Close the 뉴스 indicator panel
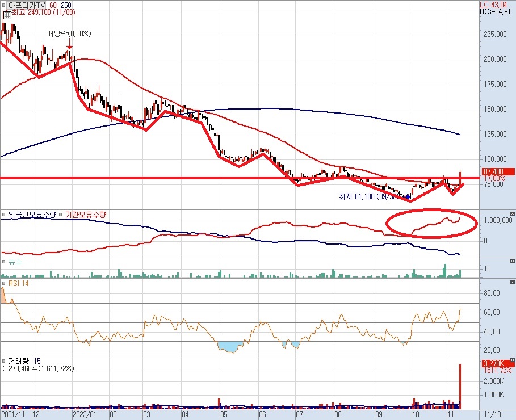 (x=513, y=261)
